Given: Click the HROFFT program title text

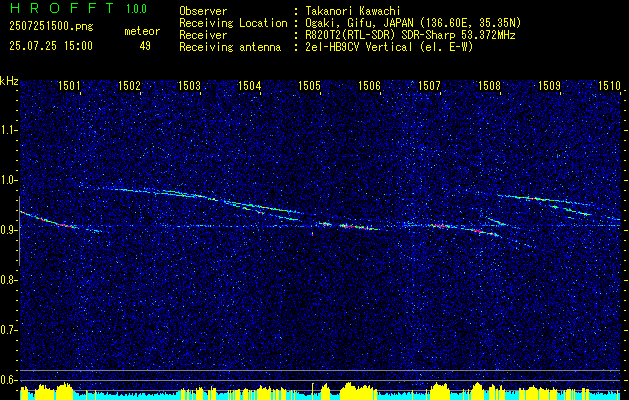Looking at the screenshot, I should [x=62, y=8].
